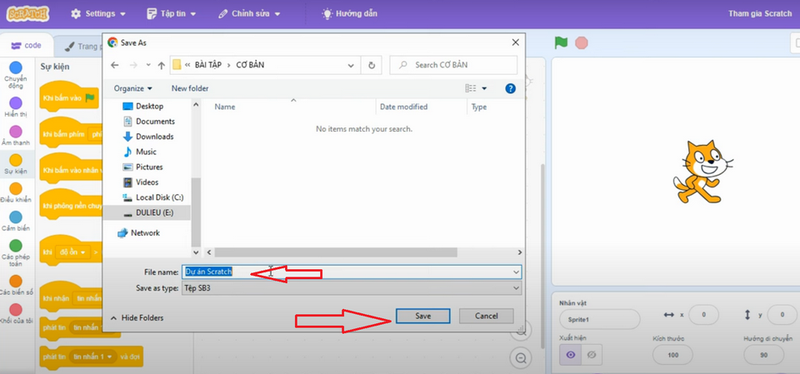
Task: Click the Cancel button
Action: coord(486,316)
